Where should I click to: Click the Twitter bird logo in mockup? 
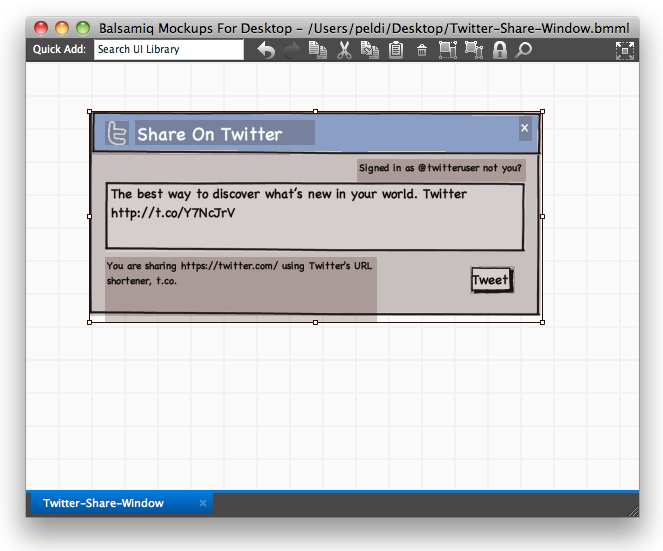[x=117, y=133]
